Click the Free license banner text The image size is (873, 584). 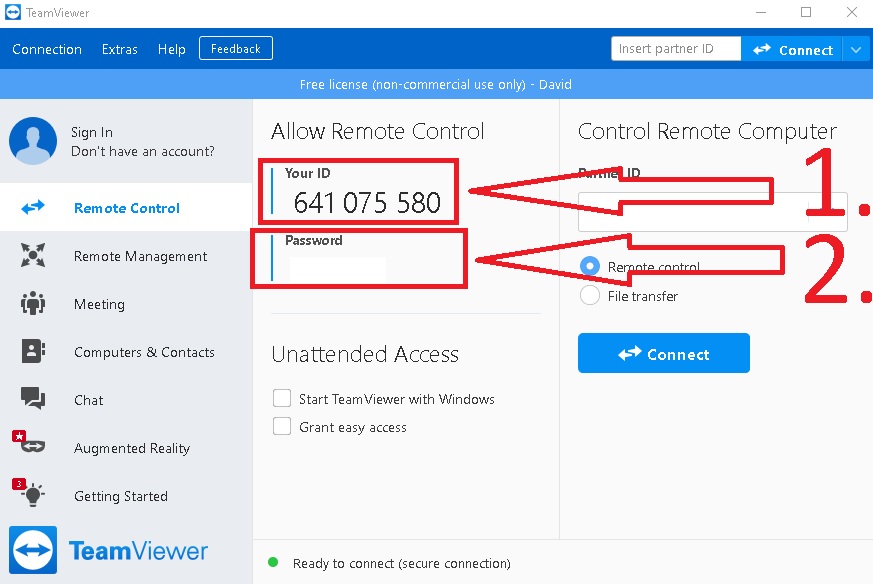coord(435,85)
